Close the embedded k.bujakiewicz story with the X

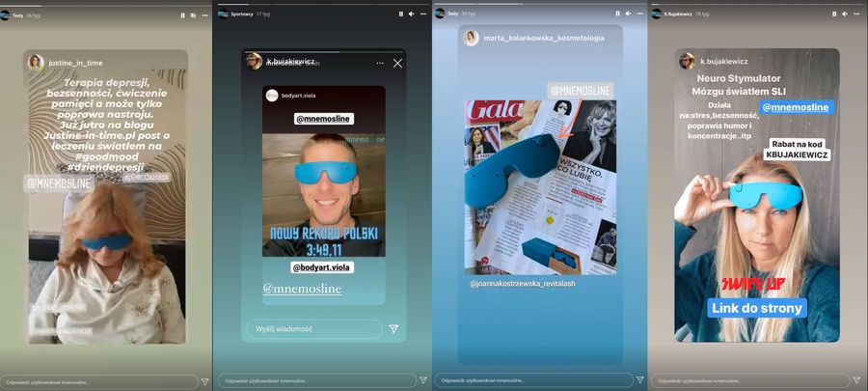click(x=397, y=63)
